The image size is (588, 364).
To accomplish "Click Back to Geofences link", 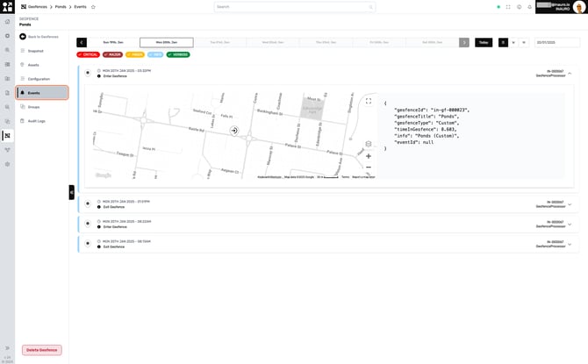I will coord(43,37).
